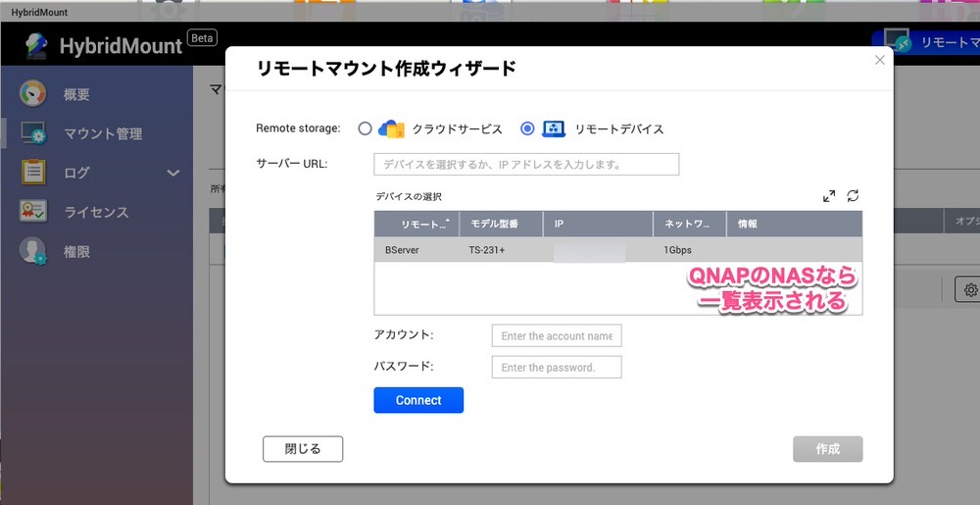The width and height of the screenshot is (980, 505).
Task: Click the 1Gbps network cell
Action: (x=677, y=250)
